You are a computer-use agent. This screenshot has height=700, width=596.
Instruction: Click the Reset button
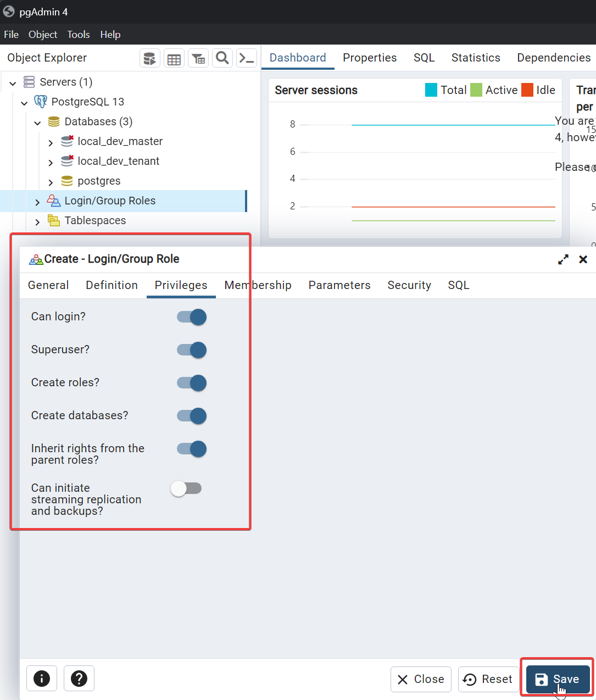point(488,679)
